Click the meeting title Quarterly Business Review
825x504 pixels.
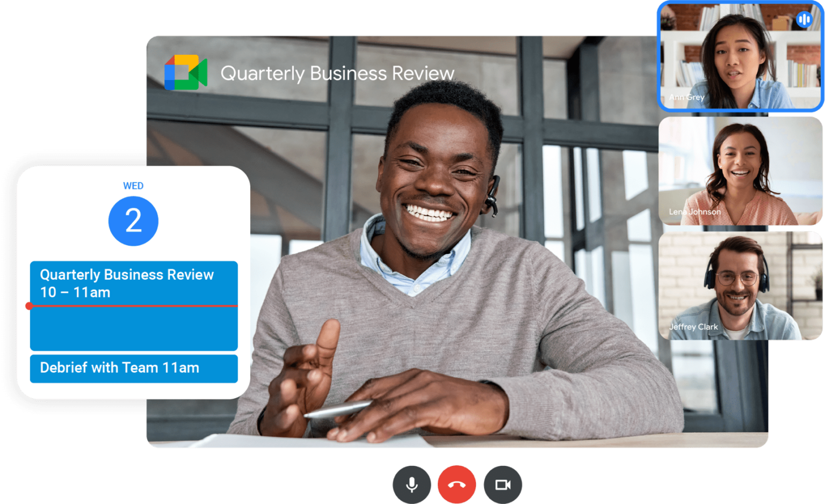click(x=338, y=73)
